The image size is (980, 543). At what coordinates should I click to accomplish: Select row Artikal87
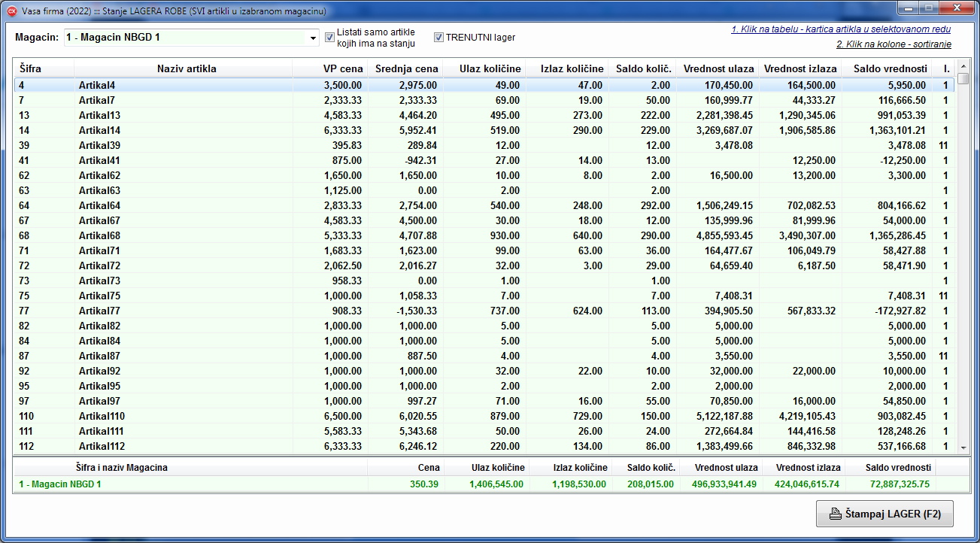(x=484, y=356)
